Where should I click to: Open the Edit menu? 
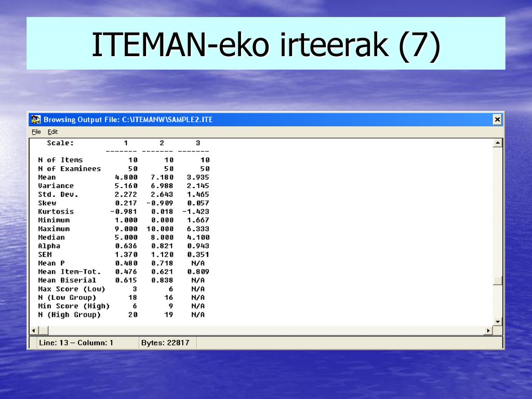click(52, 131)
